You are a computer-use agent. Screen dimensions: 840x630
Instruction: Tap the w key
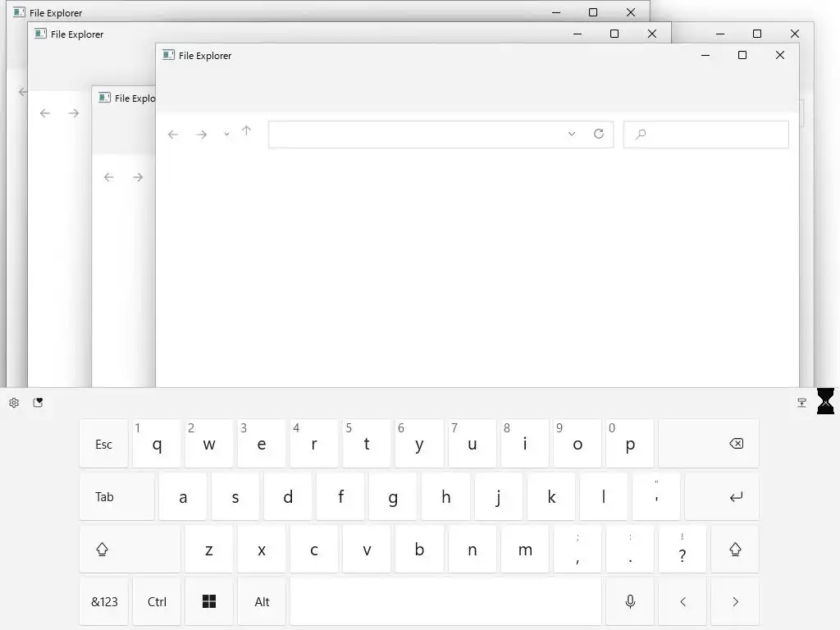209,444
